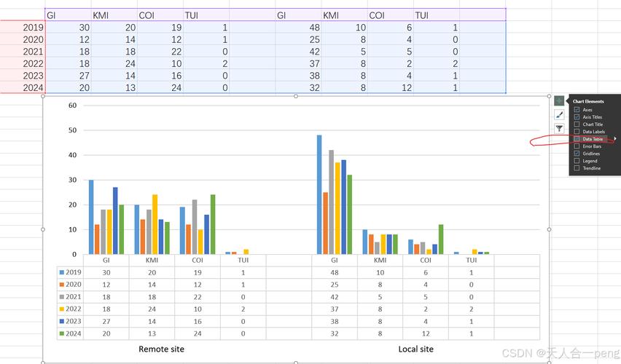Screen dimensions: 621x364
Task: Expand the Data Table submenu arrow
Action: tap(615, 139)
